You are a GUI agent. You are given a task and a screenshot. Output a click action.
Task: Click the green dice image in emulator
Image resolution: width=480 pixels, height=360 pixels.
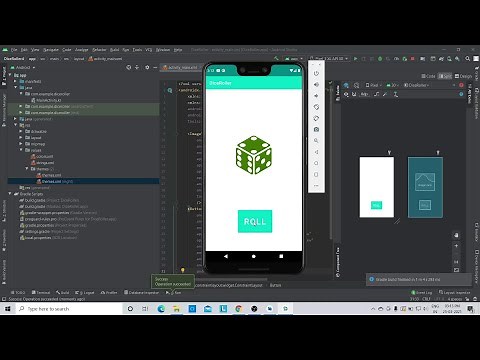coord(254,155)
